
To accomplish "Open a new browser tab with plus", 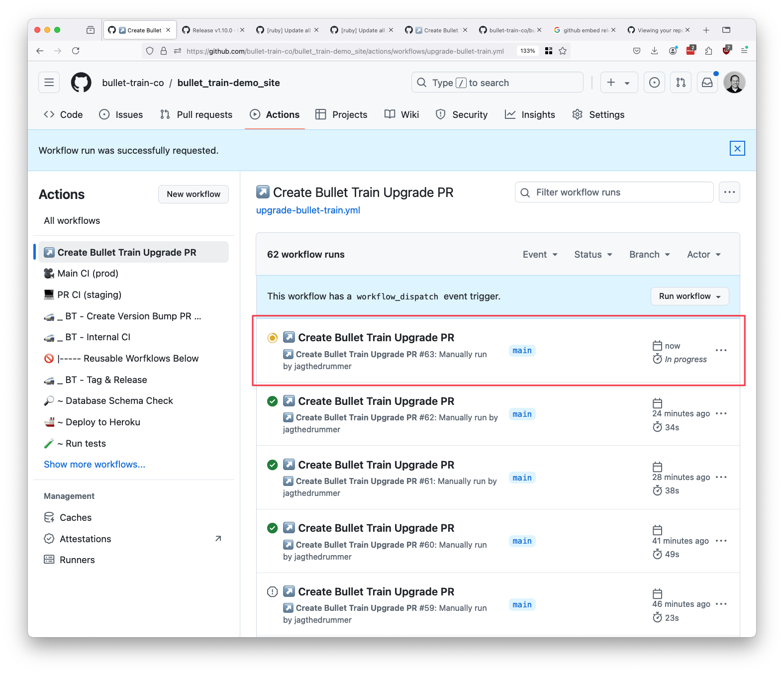I will 706,30.
